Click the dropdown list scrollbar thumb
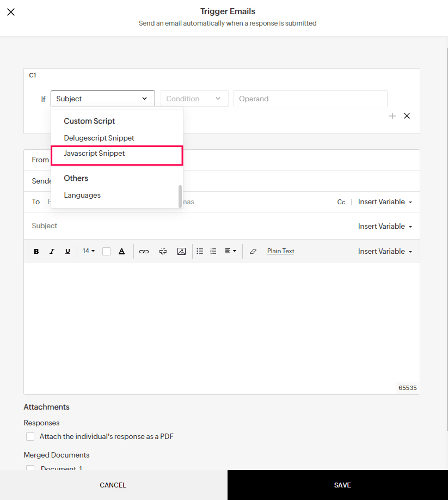The width and height of the screenshot is (448, 500). (x=180, y=196)
